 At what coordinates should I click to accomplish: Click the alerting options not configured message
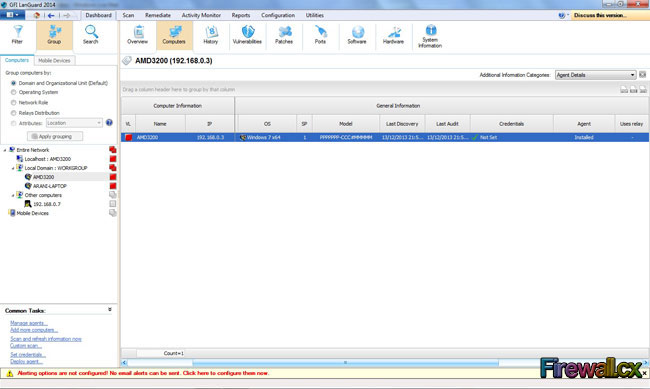143,373
